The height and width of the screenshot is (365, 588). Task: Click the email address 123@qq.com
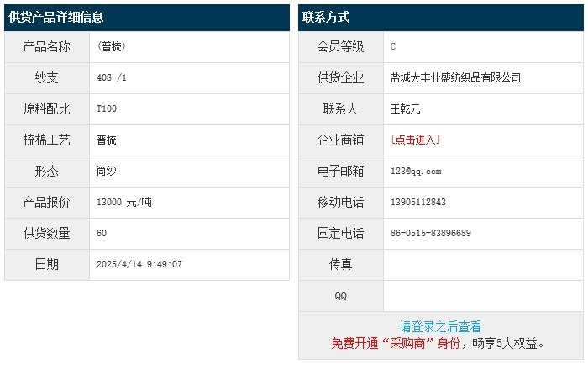click(x=416, y=171)
